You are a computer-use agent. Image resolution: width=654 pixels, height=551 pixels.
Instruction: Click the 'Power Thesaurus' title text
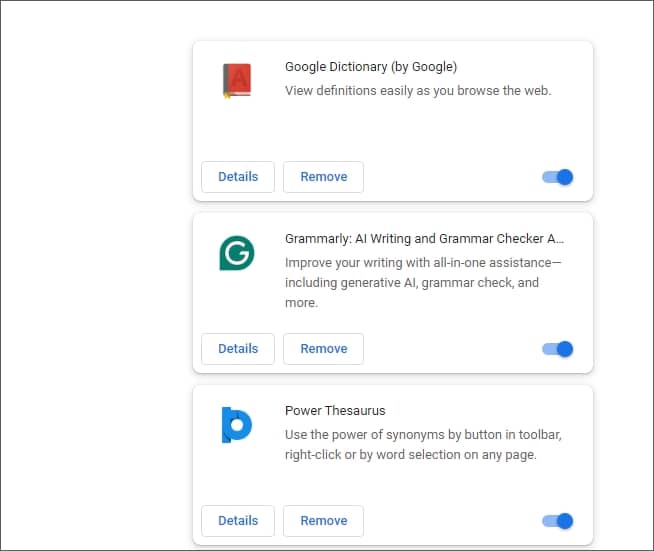pos(335,410)
